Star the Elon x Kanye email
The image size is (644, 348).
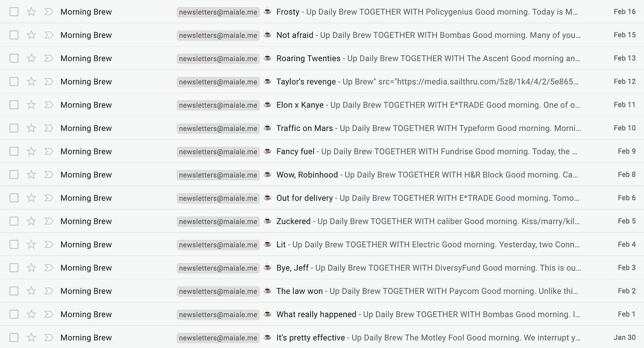tap(31, 105)
